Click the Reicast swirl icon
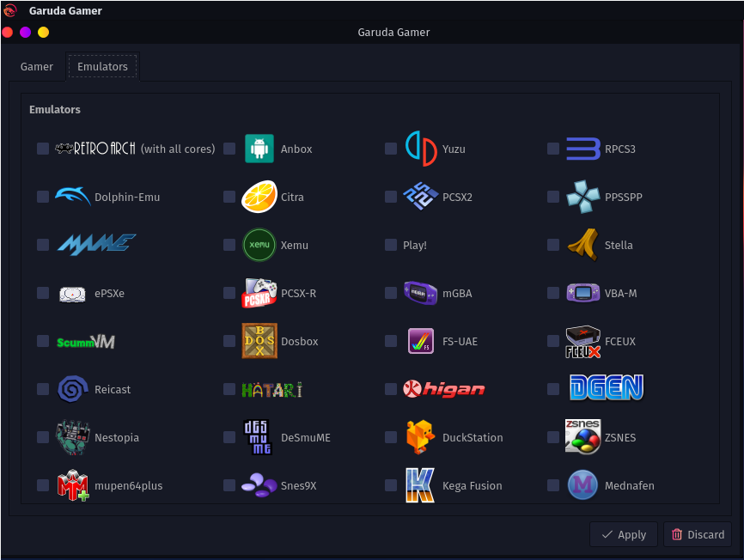Image resolution: width=744 pixels, height=560 pixels. [x=73, y=389]
